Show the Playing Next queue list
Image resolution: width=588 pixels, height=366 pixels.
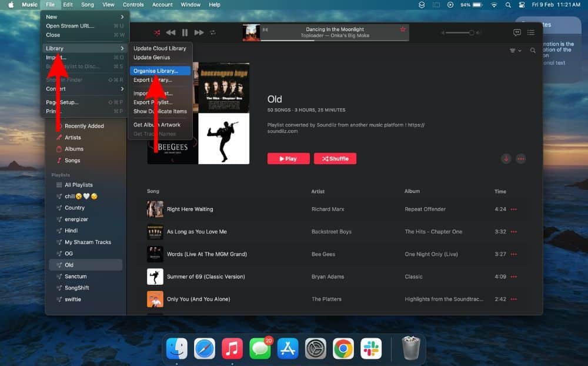pos(531,33)
